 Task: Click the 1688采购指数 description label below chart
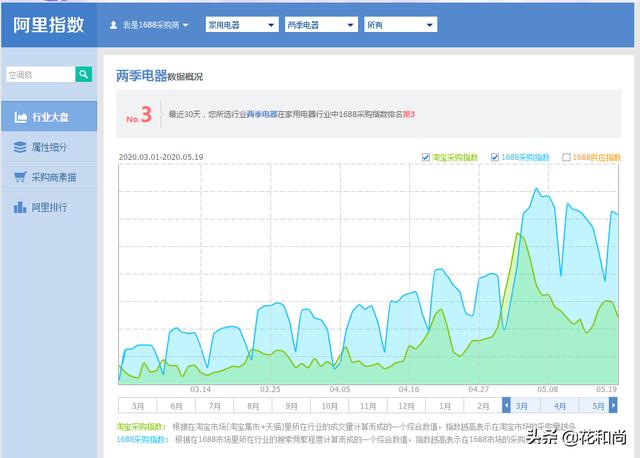tap(143, 439)
